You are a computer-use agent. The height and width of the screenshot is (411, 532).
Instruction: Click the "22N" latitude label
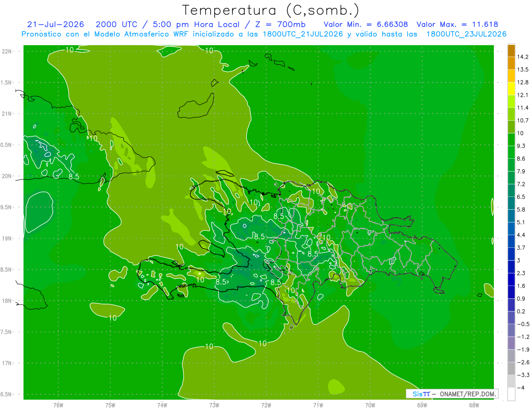coord(7,51)
